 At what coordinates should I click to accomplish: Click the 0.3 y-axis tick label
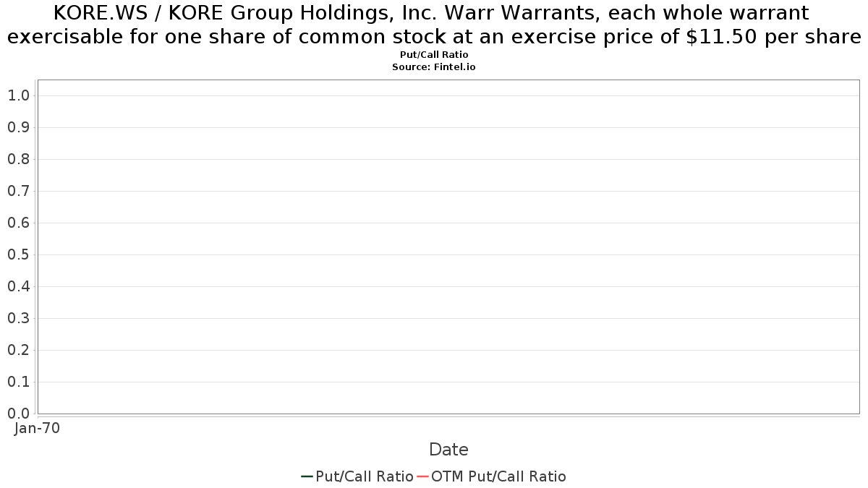point(18,318)
